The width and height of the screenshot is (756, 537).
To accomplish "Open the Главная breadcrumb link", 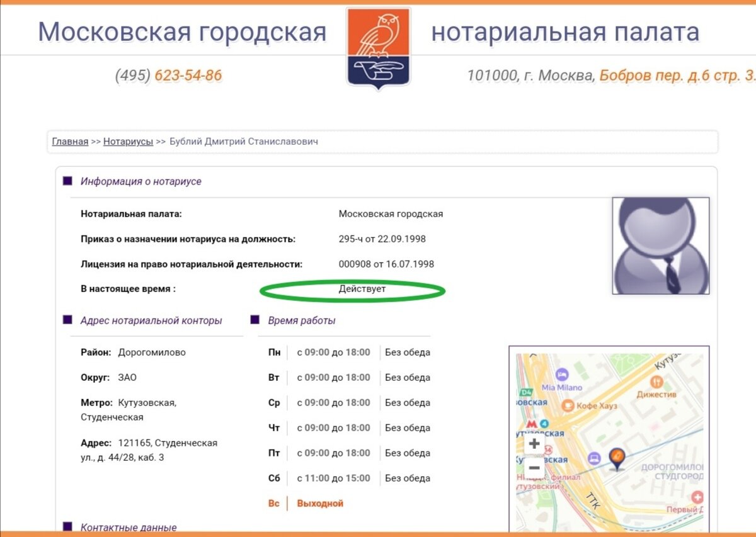I will pyautogui.click(x=69, y=141).
